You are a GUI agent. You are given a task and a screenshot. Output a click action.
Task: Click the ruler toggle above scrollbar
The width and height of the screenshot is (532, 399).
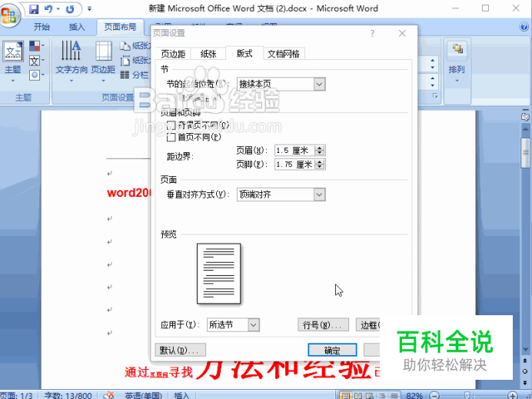point(525,117)
